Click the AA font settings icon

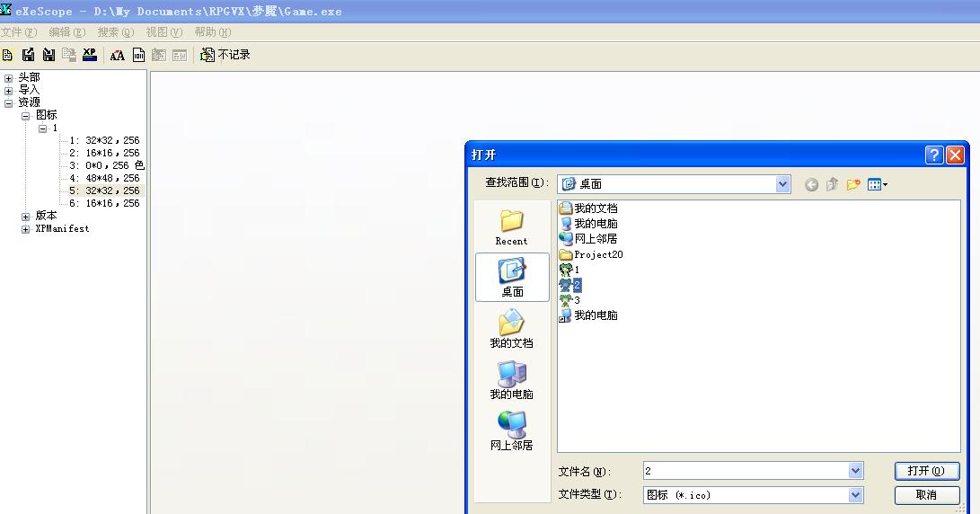(x=117, y=56)
